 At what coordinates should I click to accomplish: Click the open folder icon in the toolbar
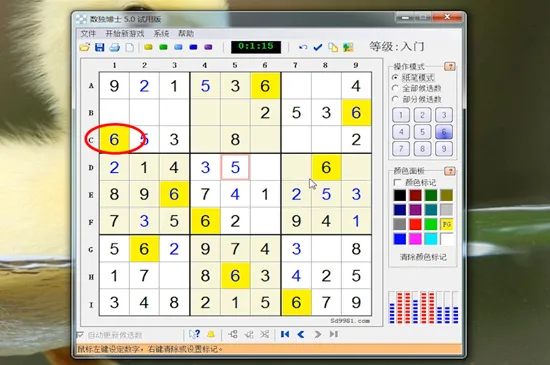click(x=85, y=47)
